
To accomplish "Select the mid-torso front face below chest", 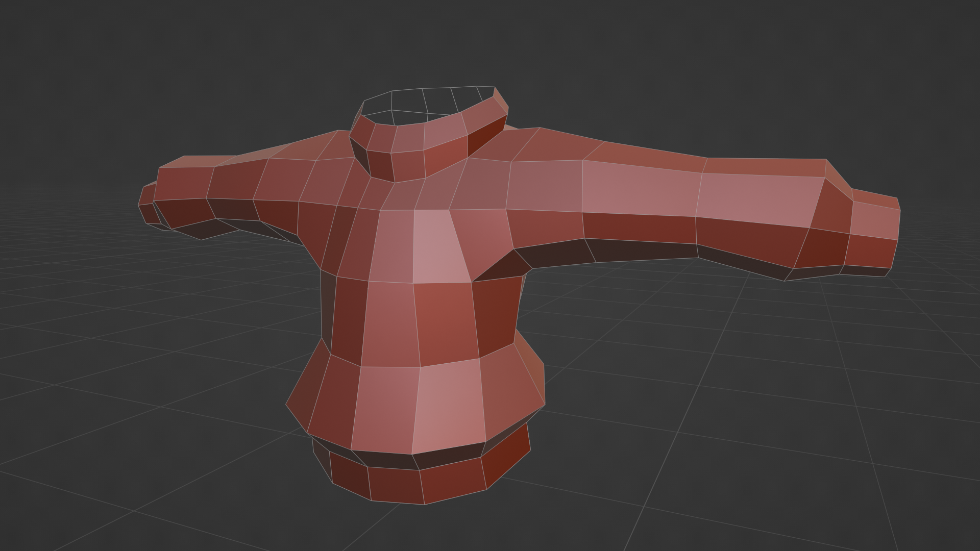I will (x=445, y=322).
